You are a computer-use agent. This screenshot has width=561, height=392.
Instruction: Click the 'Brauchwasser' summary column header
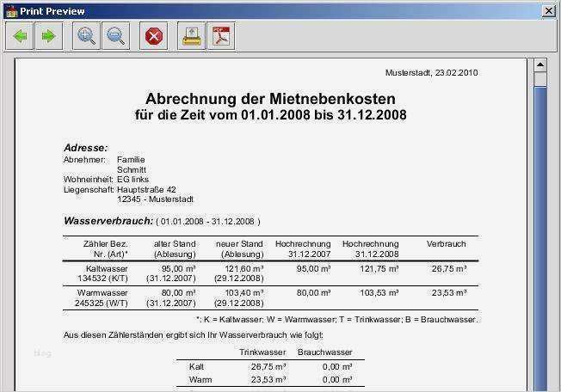pyautogui.click(x=325, y=352)
